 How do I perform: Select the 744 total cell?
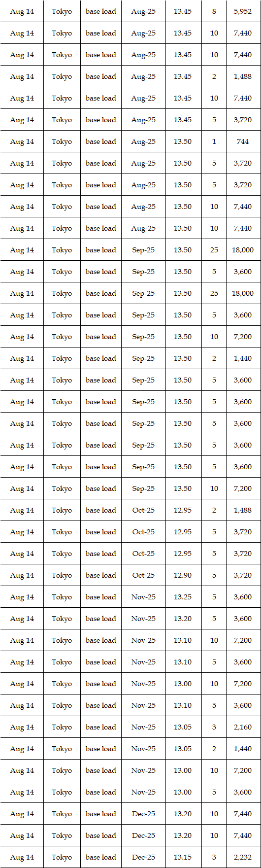tap(243, 141)
